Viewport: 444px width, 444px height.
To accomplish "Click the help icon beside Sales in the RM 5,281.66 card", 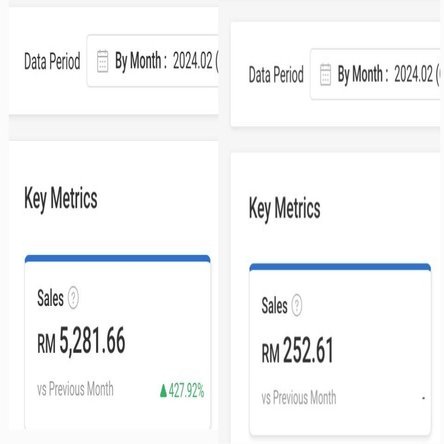I will click(73, 297).
